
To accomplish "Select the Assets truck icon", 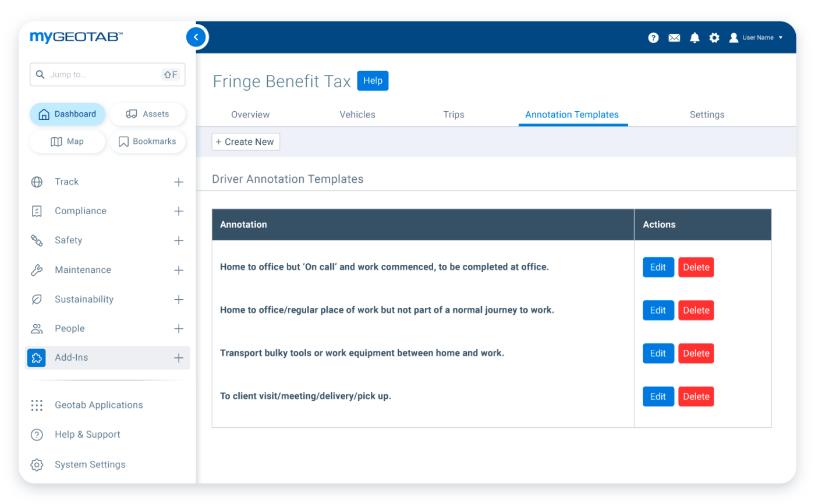I will 130,114.
